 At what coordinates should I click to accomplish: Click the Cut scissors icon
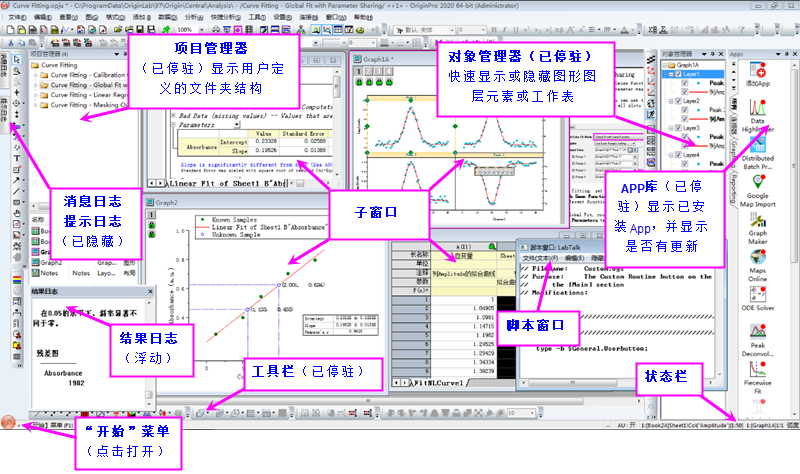[11, 43]
